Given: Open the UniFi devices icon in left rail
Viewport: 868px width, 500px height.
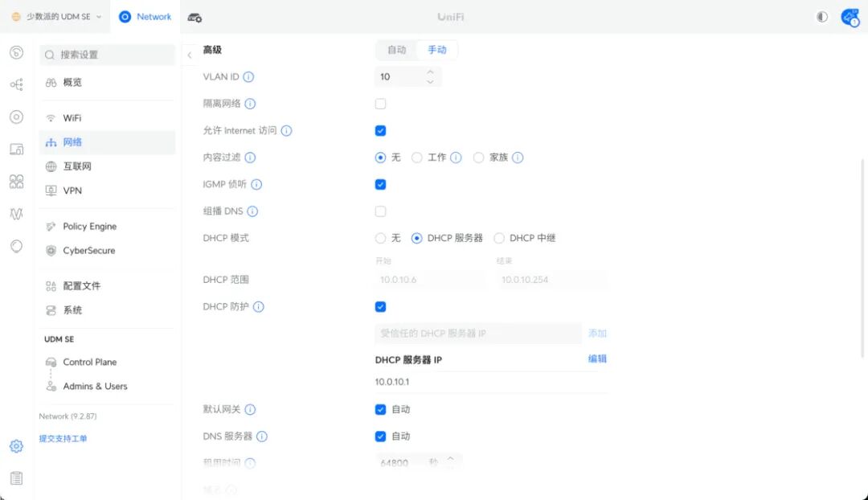Looking at the screenshot, I should (17, 117).
